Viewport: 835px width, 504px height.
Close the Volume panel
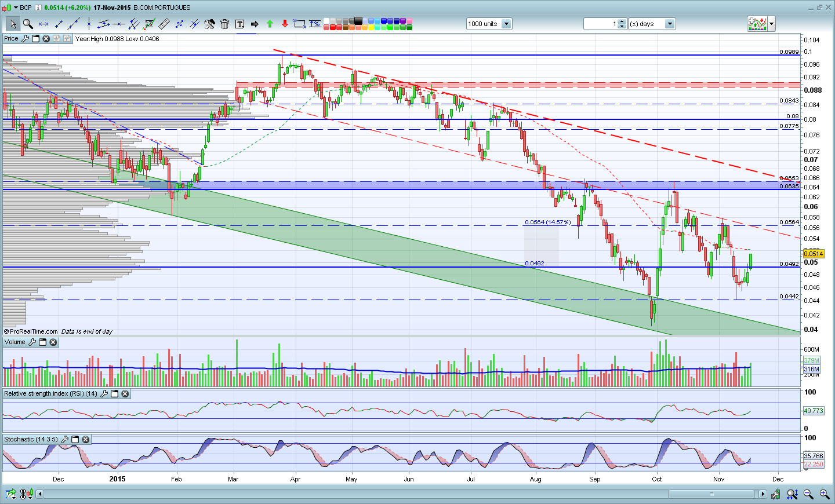tap(53, 342)
